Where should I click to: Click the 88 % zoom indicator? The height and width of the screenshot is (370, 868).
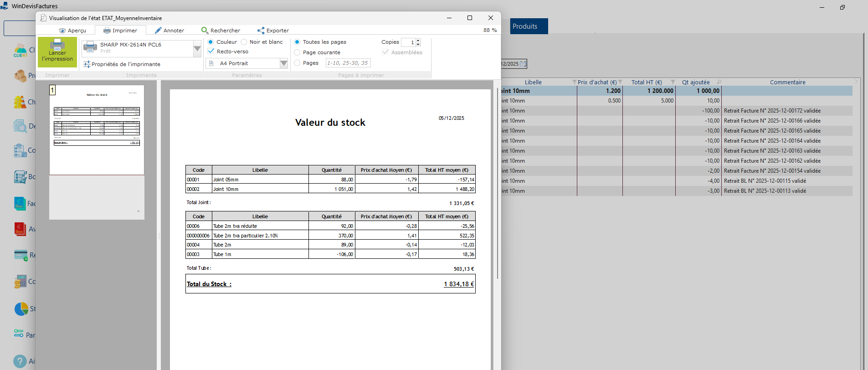(x=490, y=30)
